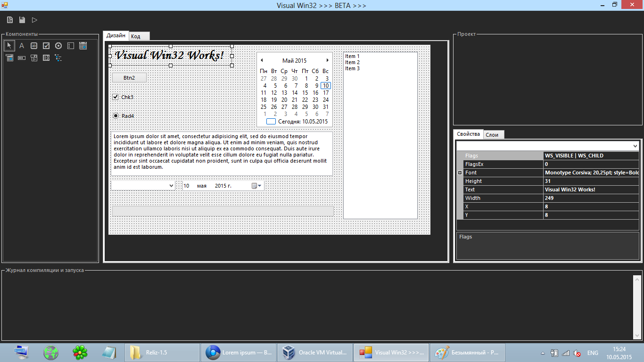The image size is (644, 362).
Task: Expand the Font property row
Action: [460, 173]
